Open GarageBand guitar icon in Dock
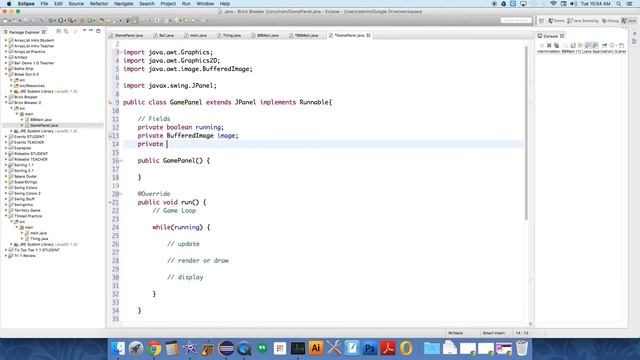The width and height of the screenshot is (640, 360). [x=208, y=348]
